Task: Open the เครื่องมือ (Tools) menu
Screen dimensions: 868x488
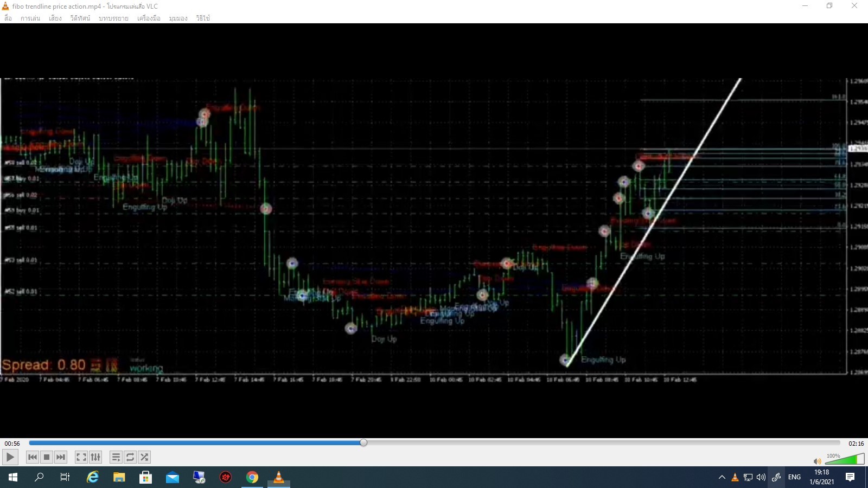Action: point(149,18)
